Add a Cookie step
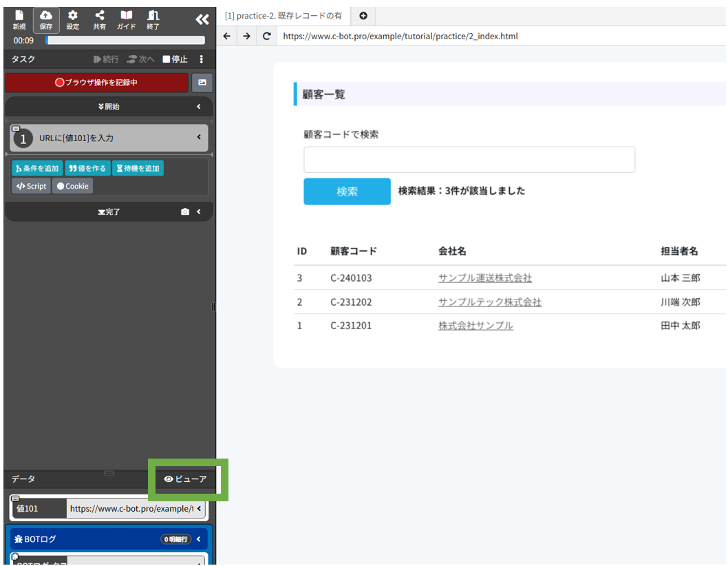728x566 pixels. coord(72,186)
